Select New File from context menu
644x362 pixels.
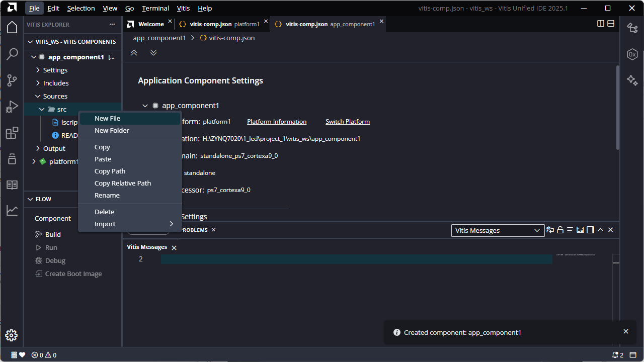(x=108, y=118)
